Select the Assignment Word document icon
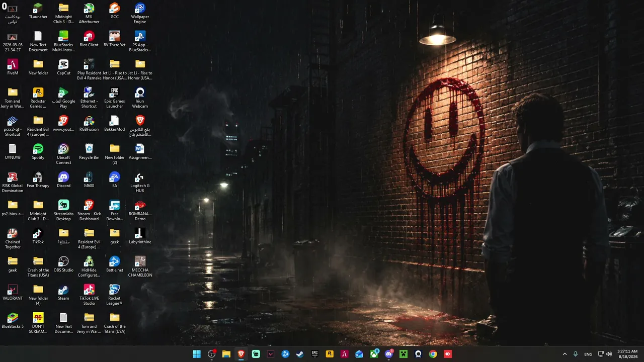This screenshot has height=362, width=644. click(x=140, y=152)
